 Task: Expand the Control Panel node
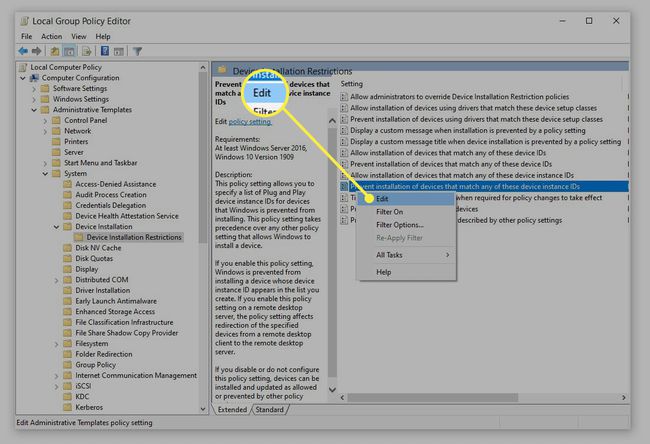click(45, 121)
